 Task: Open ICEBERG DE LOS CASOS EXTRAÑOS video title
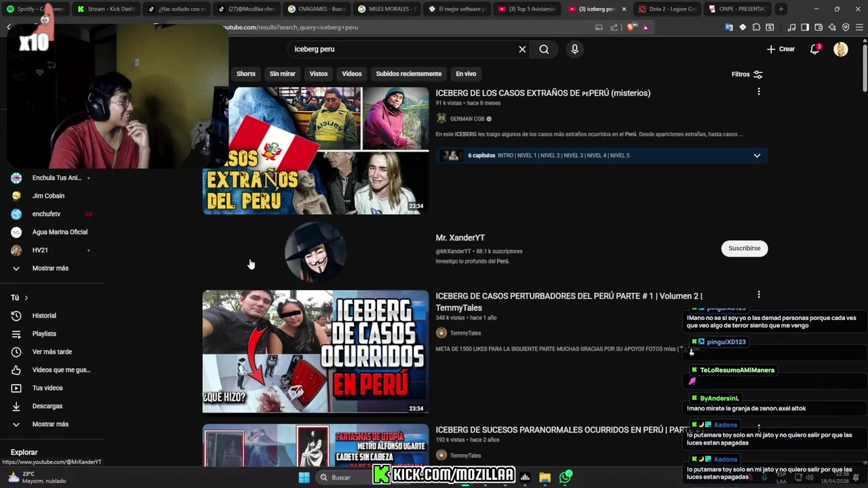[542, 93]
